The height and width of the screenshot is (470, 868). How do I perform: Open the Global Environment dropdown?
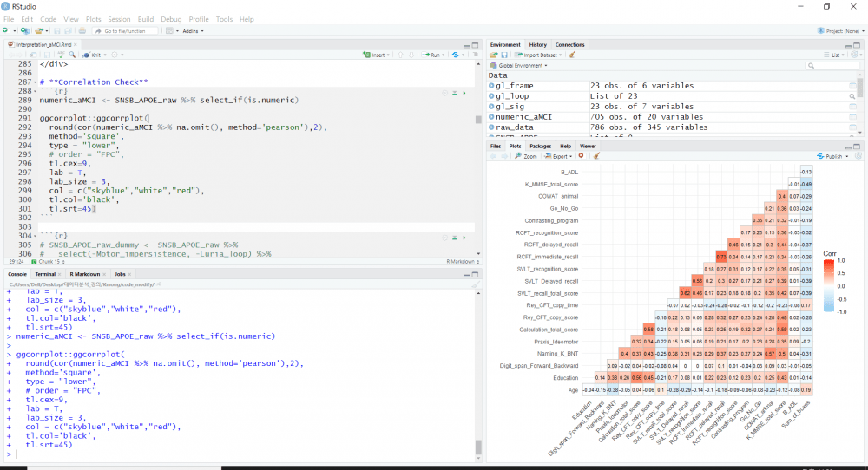(x=521, y=65)
